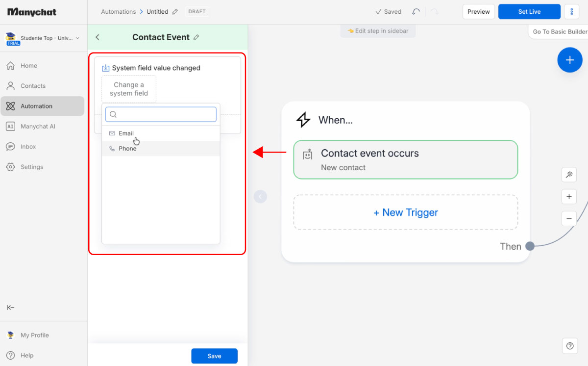Click the + New Trigger button

tap(406, 212)
